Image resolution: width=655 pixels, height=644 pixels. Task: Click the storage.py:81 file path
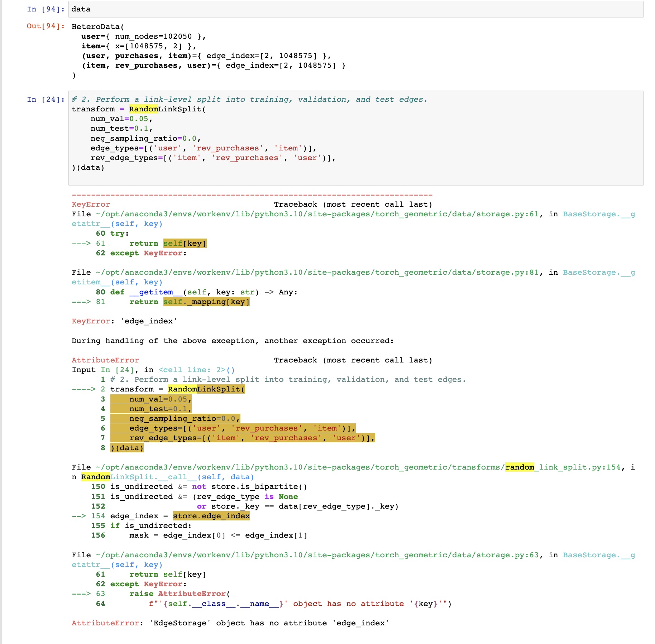pos(317,272)
